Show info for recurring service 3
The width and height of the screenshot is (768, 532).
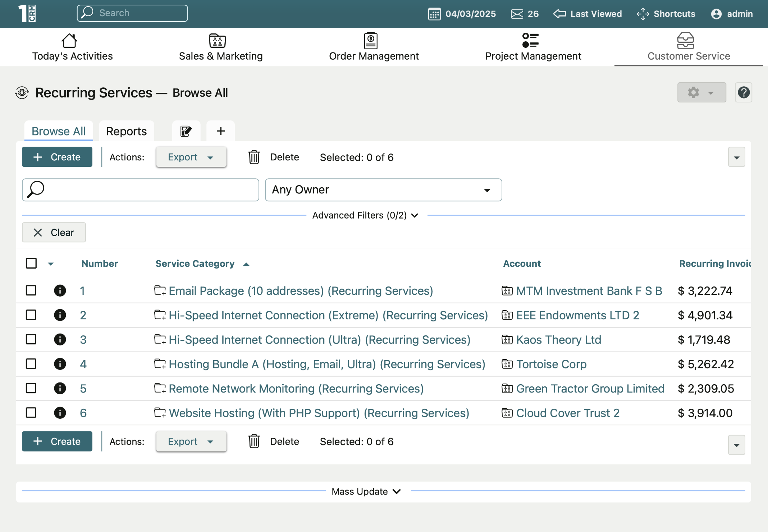(x=60, y=339)
